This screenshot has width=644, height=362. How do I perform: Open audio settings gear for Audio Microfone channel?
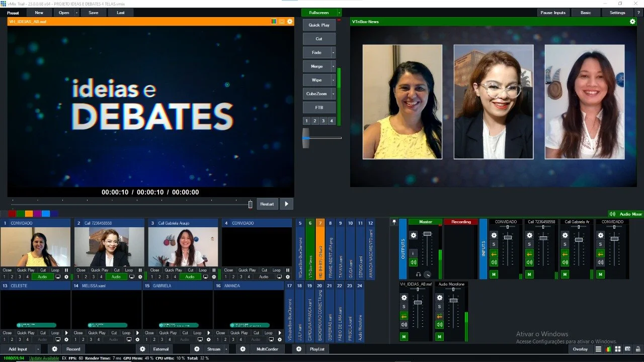click(440, 298)
